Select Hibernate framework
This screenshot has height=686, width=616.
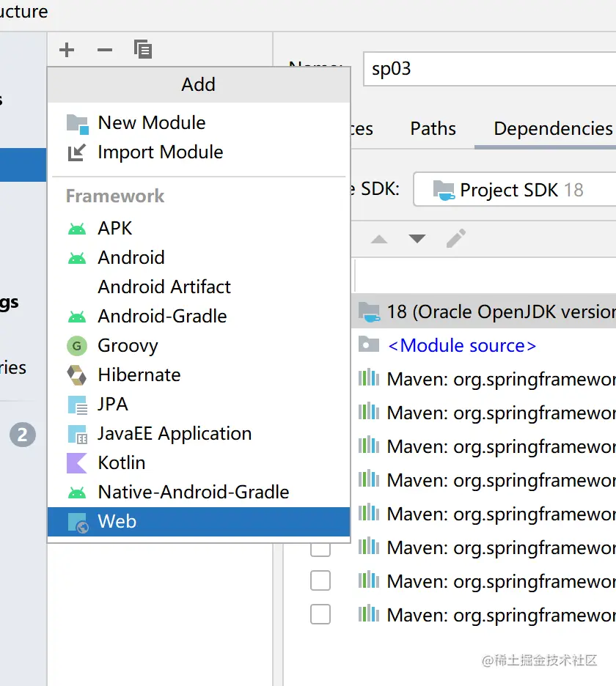pyautogui.click(x=199, y=375)
